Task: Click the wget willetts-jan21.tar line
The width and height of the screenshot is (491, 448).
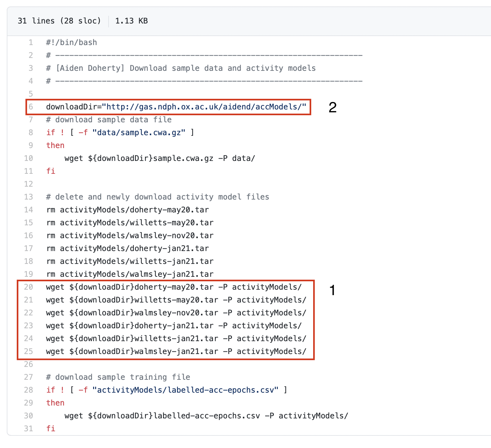Action: tap(176, 339)
